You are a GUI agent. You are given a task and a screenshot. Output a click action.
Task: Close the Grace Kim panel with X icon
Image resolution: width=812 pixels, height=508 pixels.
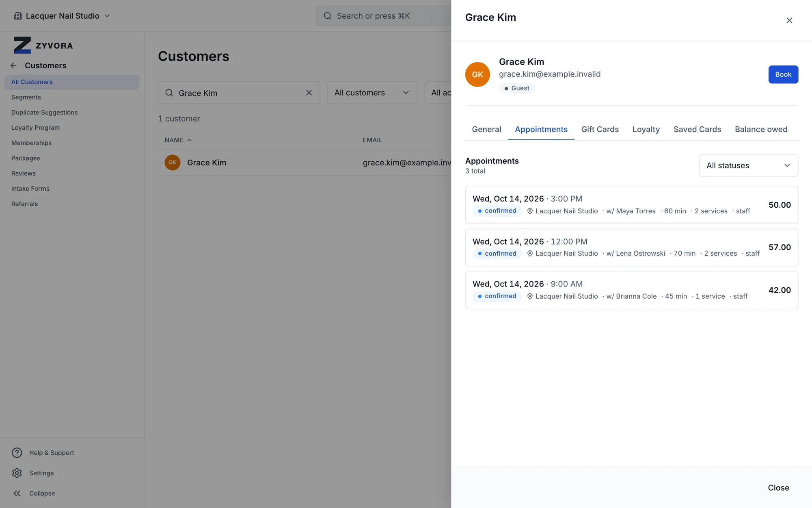(789, 20)
